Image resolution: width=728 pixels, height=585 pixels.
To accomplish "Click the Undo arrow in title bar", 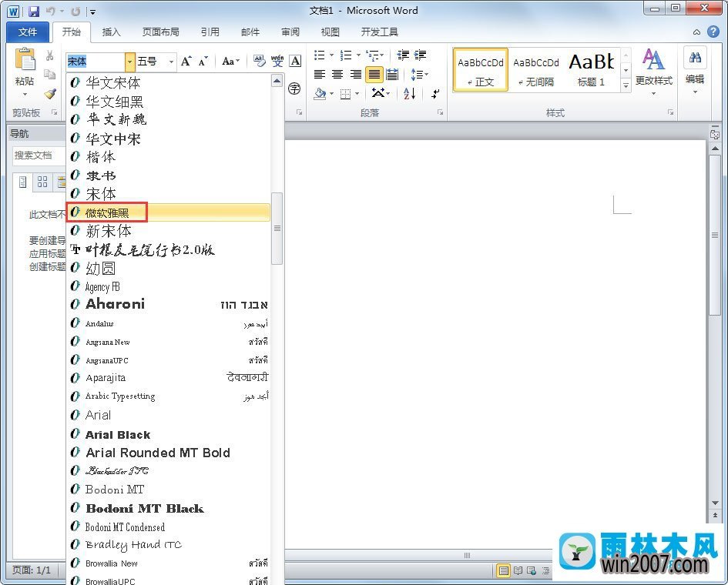I will [x=51, y=11].
